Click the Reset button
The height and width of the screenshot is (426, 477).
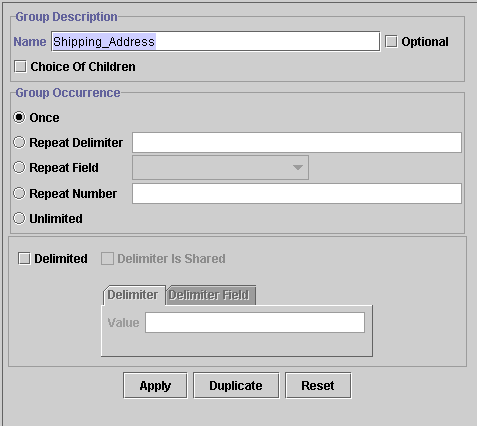pyautogui.click(x=318, y=385)
